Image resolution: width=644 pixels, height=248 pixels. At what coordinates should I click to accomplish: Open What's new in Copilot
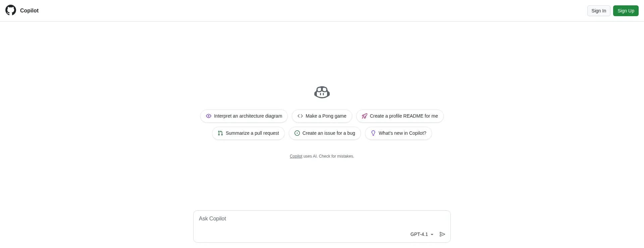402,133
